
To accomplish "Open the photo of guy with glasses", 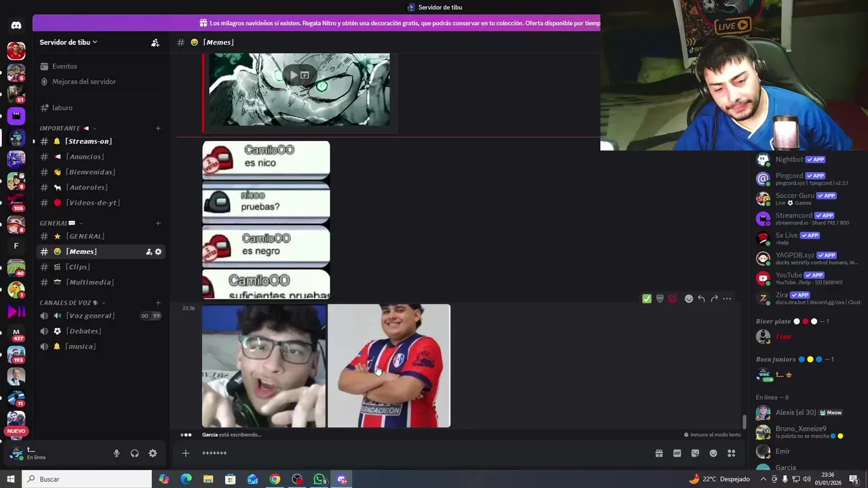I will pyautogui.click(x=264, y=366).
